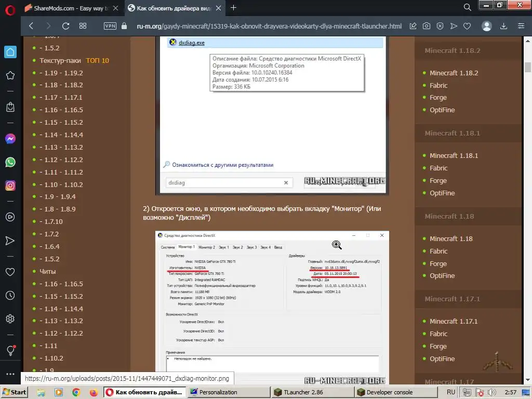Open the Flow send arrow in sidebar
Image resolution: width=532 pixels, height=399 pixels.
tap(10, 241)
